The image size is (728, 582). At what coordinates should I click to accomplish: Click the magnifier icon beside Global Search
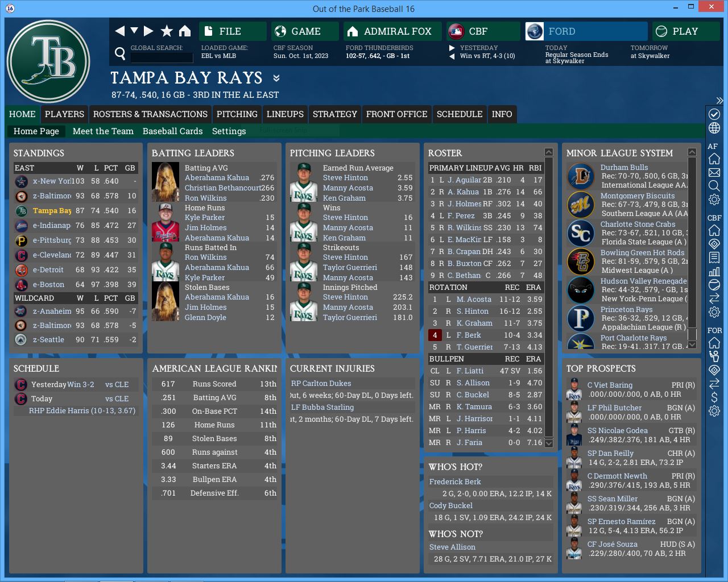coord(120,54)
